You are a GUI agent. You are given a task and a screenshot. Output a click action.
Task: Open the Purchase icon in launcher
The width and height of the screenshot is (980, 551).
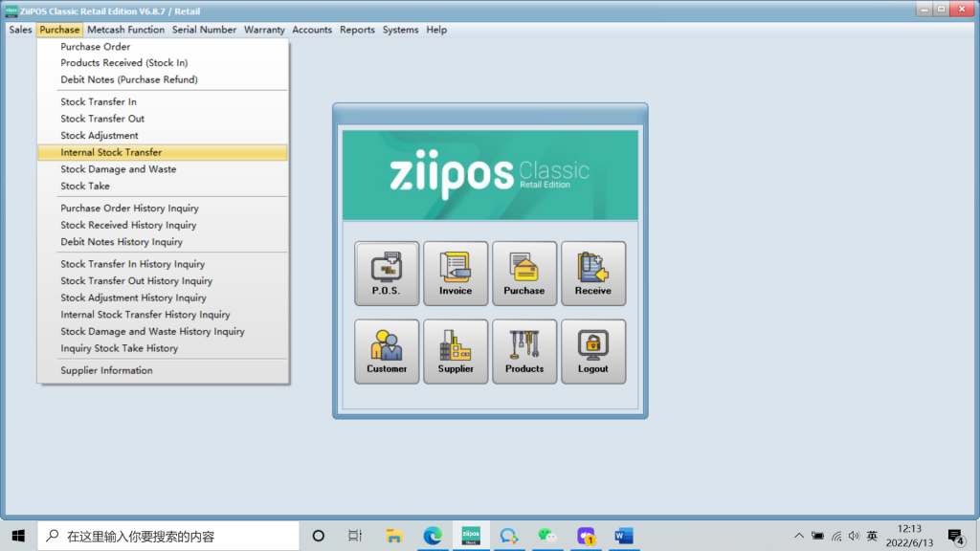[x=524, y=273]
